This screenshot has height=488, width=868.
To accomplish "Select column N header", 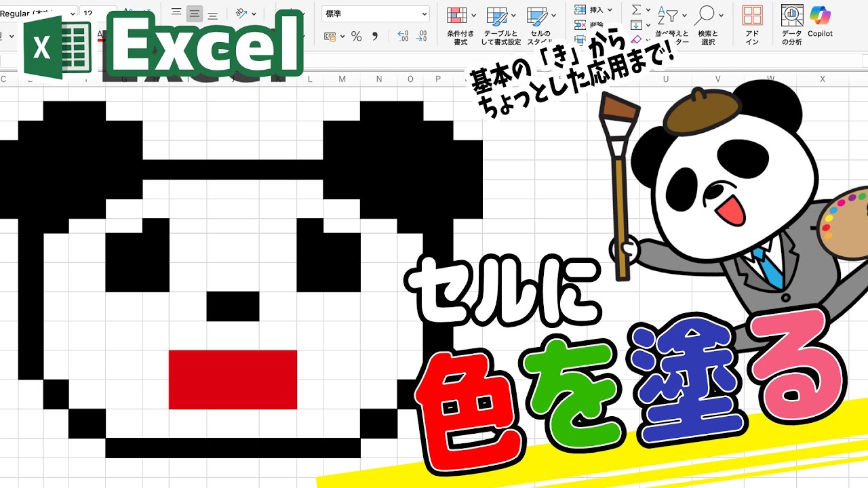I will (x=379, y=79).
